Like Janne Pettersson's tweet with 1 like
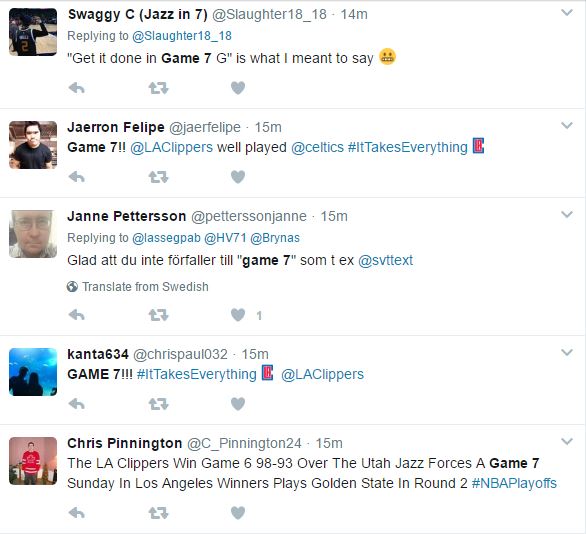The height and width of the screenshot is (534, 586). tap(238, 315)
